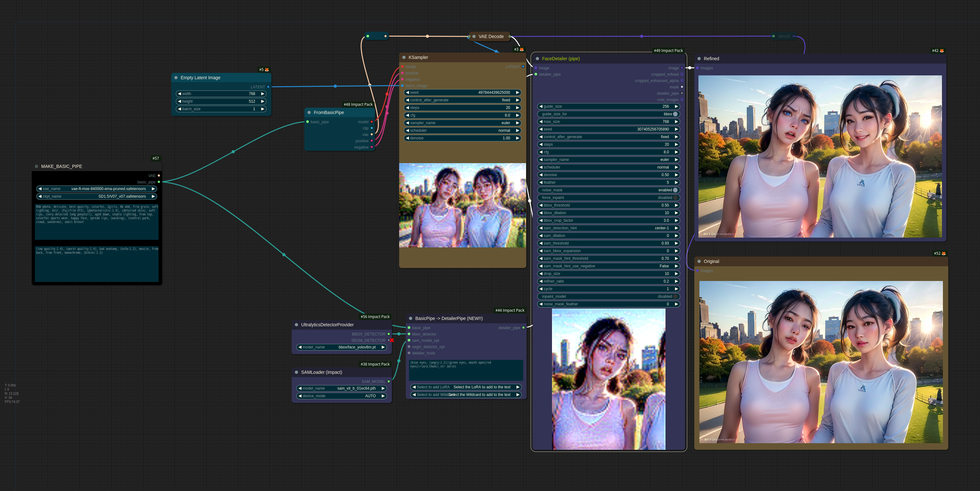Collapse the FaceDetailer (pipe) node title dot
The width and height of the screenshot is (980, 491).
(x=537, y=59)
